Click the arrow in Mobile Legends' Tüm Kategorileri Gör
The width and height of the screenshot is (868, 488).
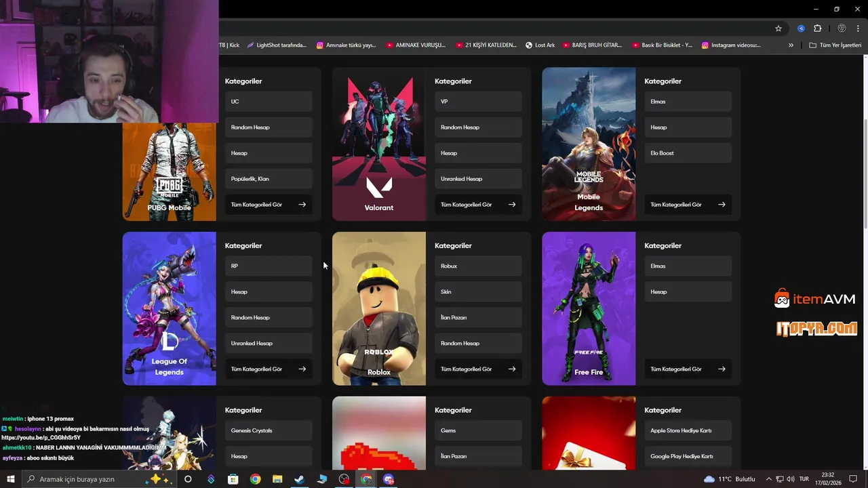(722, 205)
